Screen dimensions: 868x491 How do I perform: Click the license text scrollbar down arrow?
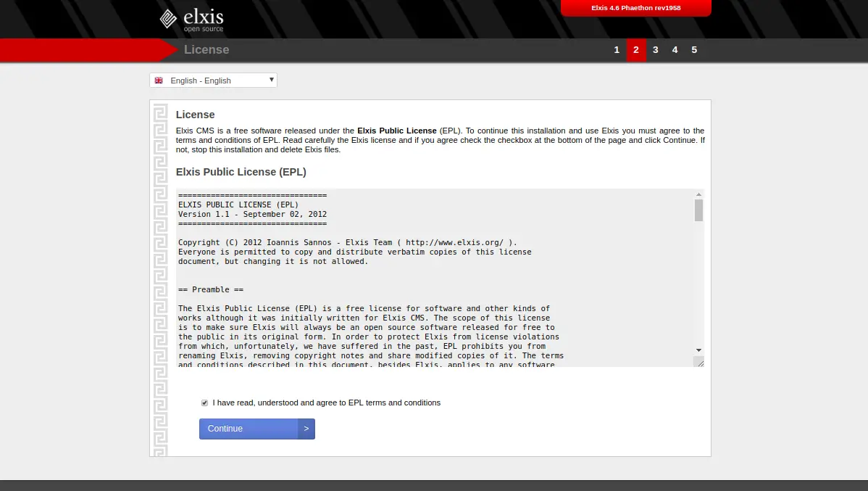coord(698,350)
